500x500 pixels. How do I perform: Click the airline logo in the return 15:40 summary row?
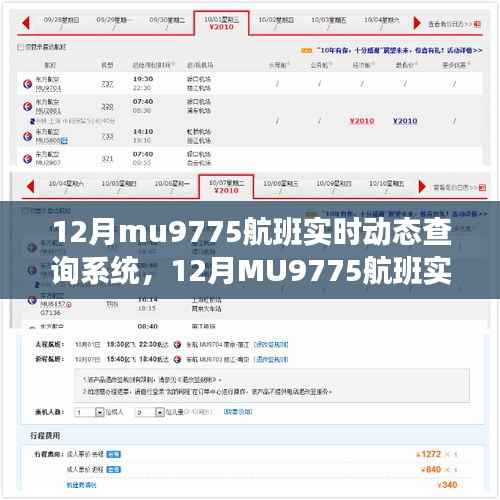177,359
